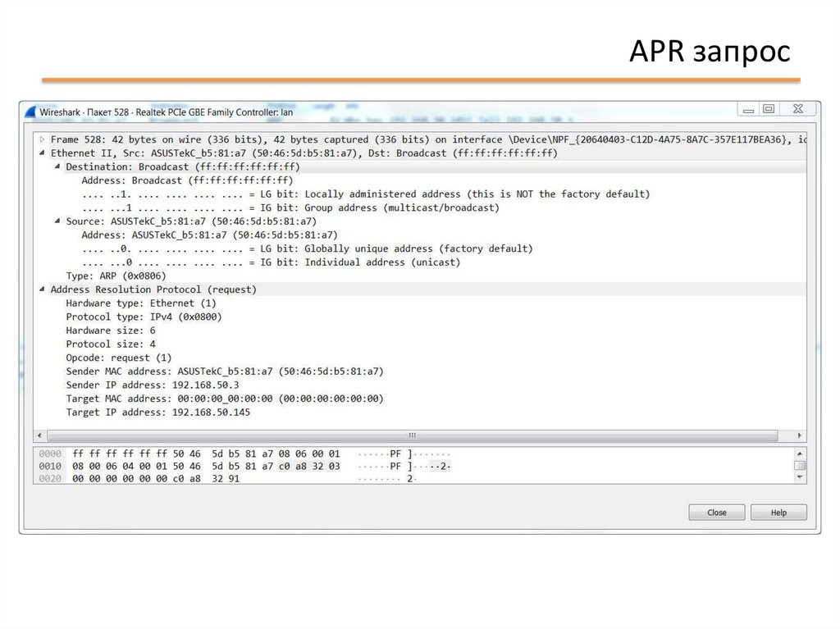Minimize the Wireshark packet window

(x=747, y=108)
